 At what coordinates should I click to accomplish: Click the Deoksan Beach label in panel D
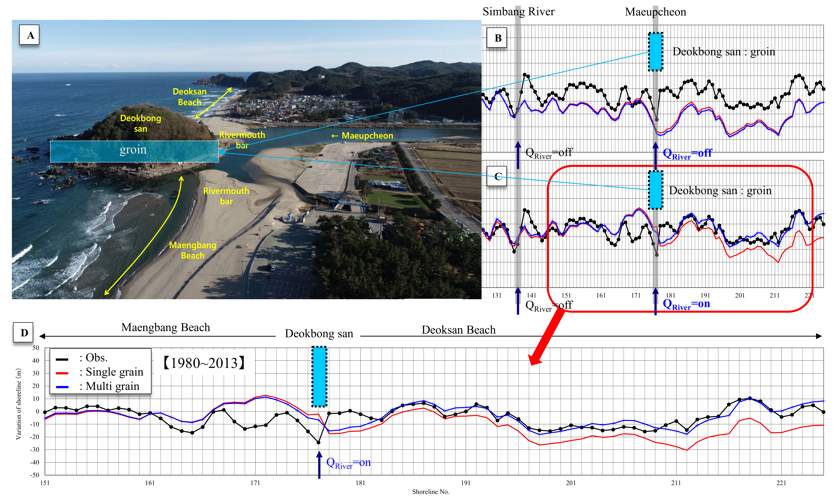[458, 330]
